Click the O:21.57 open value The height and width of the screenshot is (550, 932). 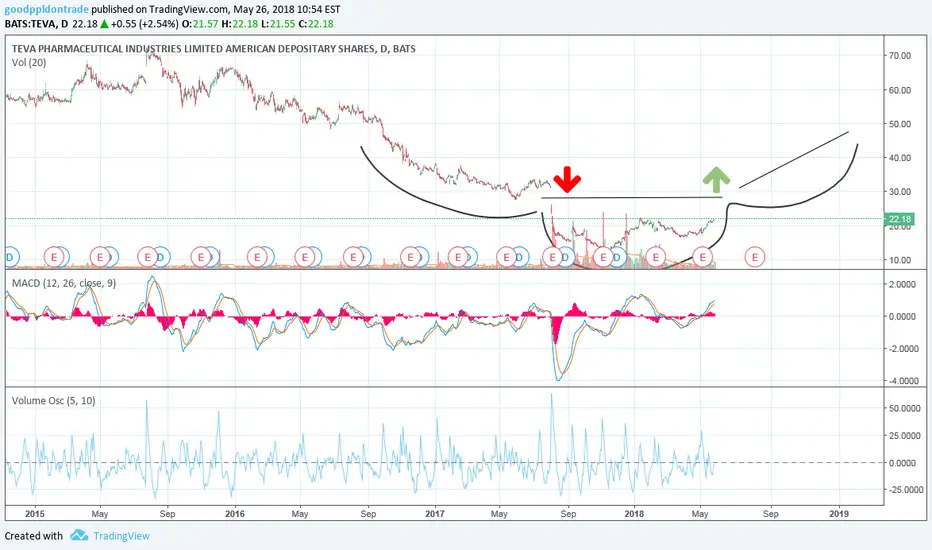[x=200, y=24]
